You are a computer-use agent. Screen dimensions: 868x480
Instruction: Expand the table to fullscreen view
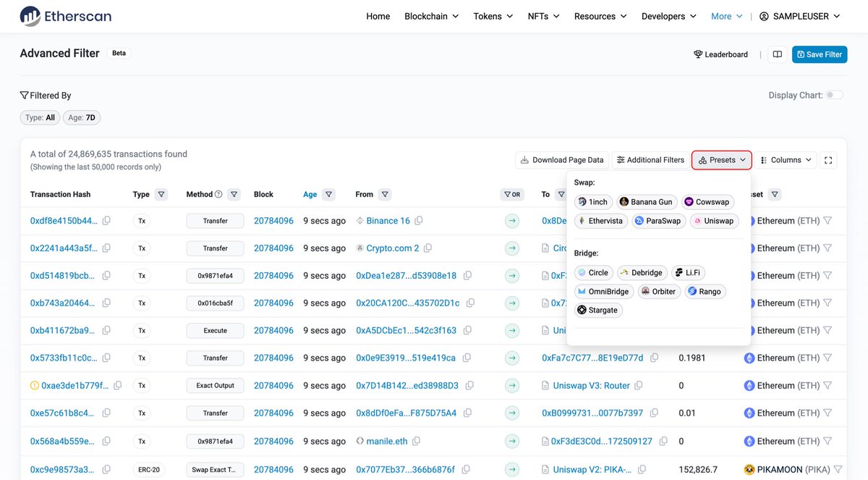[828, 159]
